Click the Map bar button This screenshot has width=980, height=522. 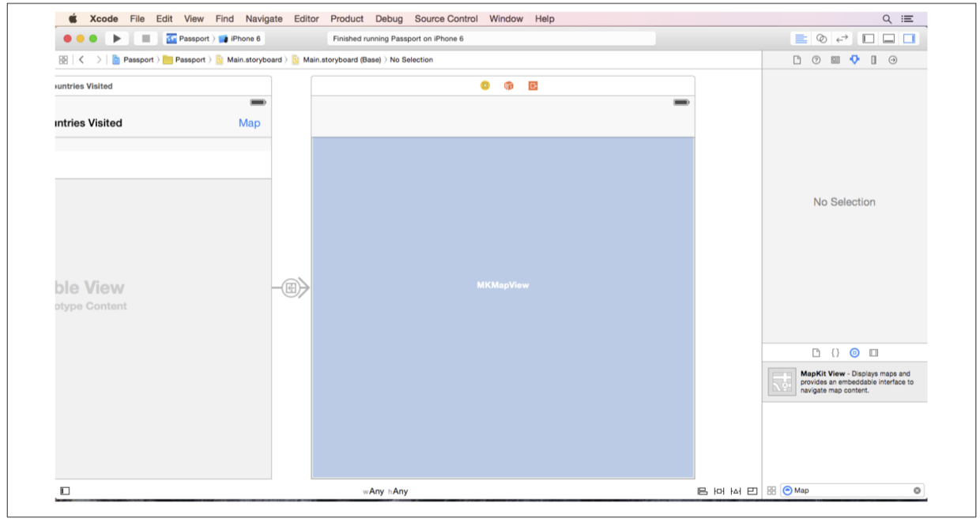[249, 123]
